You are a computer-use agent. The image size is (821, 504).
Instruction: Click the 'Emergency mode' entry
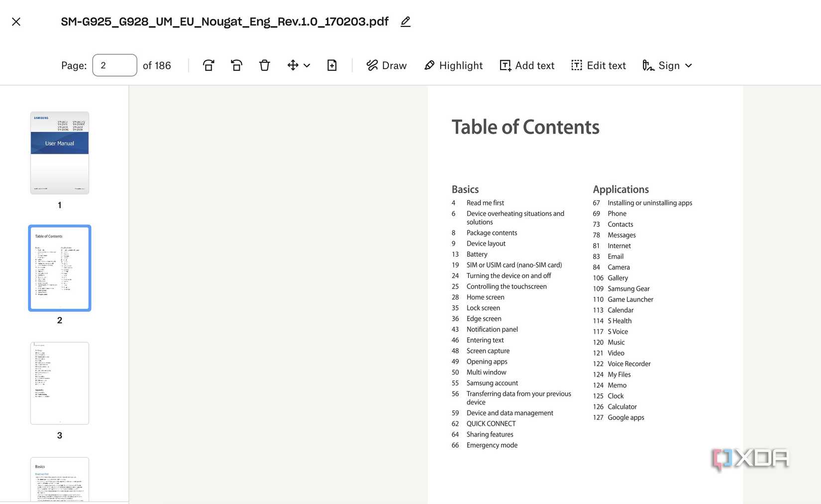(492, 445)
